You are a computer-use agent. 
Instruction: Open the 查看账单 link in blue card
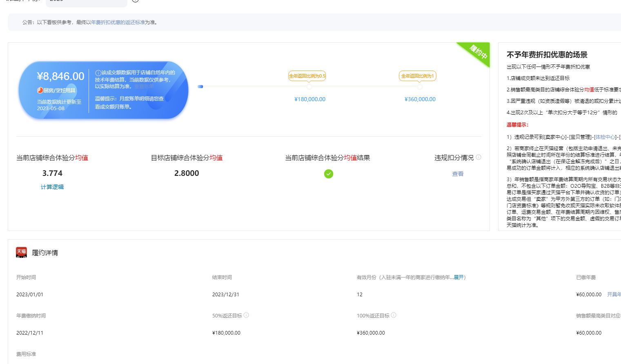tap(144, 87)
